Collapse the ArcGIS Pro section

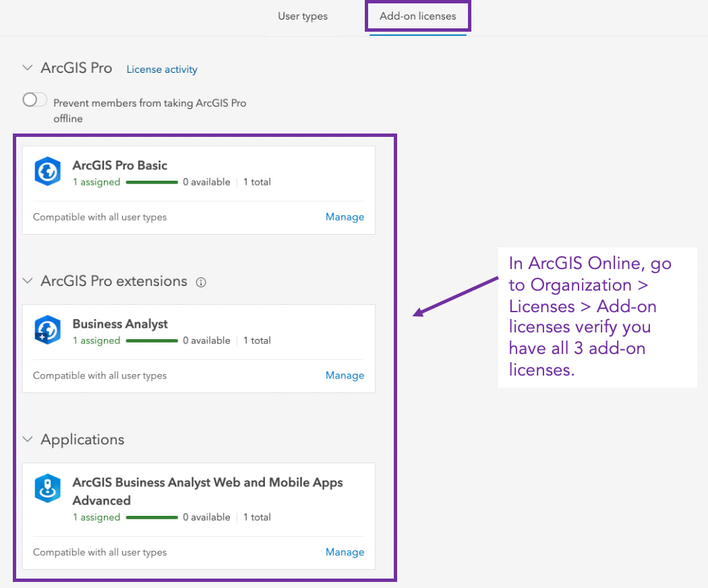click(28, 68)
